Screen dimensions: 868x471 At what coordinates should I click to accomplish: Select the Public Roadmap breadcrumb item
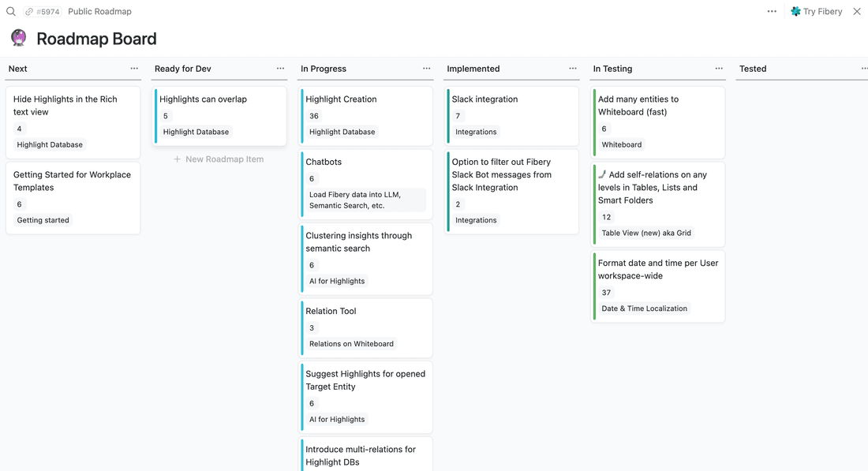(99, 11)
